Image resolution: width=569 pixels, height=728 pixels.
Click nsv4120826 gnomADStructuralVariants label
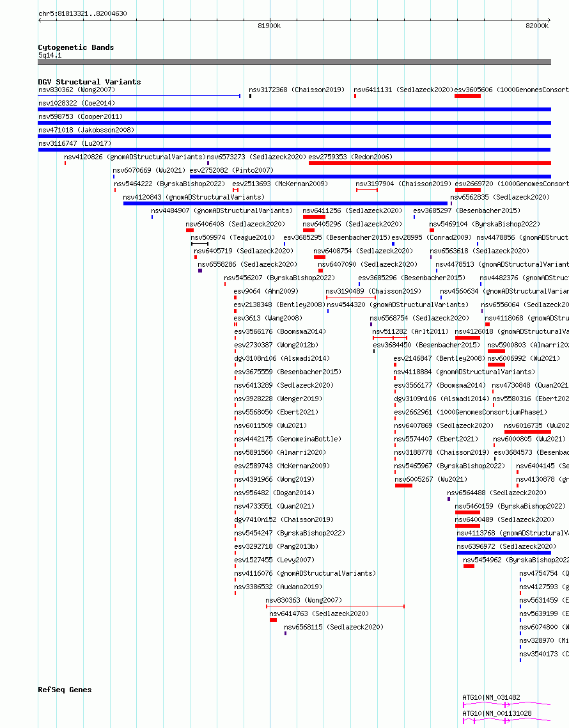(135, 157)
